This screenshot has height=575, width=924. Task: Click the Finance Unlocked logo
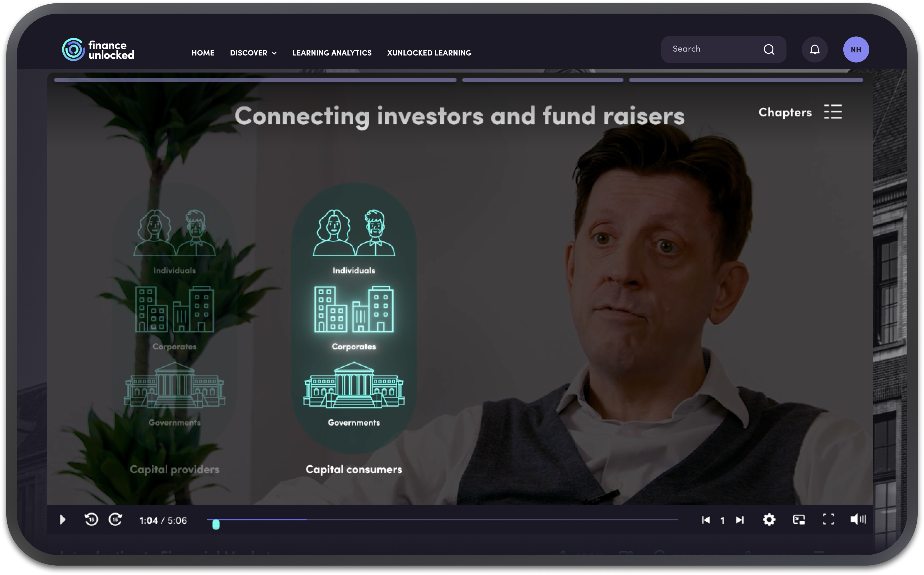coord(98,49)
